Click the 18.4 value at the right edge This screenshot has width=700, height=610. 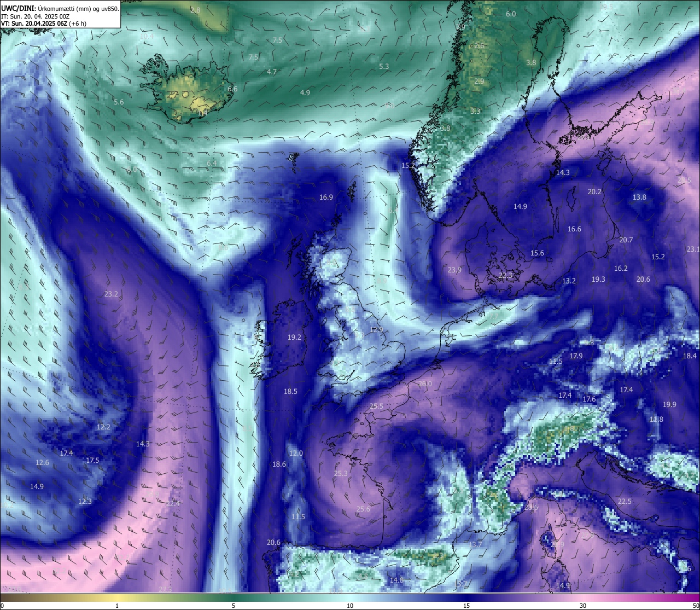click(x=690, y=356)
